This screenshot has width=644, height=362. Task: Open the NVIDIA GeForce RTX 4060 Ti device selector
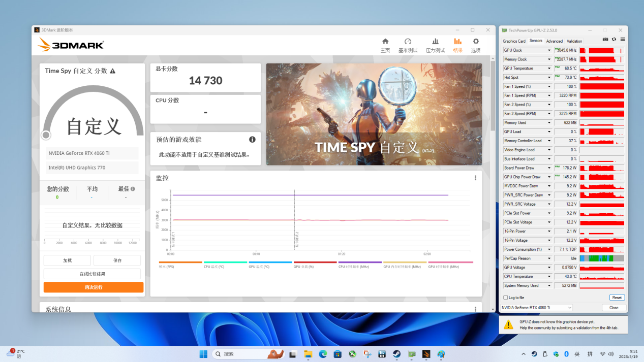pos(536,308)
